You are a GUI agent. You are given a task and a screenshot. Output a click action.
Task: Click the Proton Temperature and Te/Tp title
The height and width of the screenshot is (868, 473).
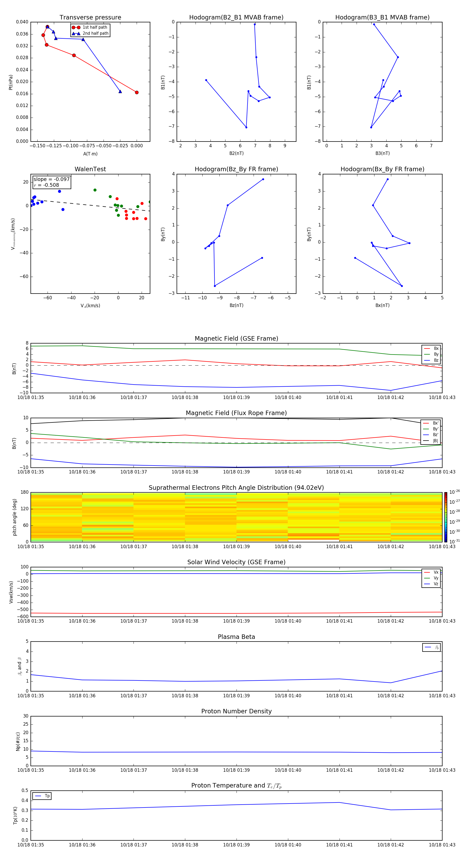[x=236, y=785]
